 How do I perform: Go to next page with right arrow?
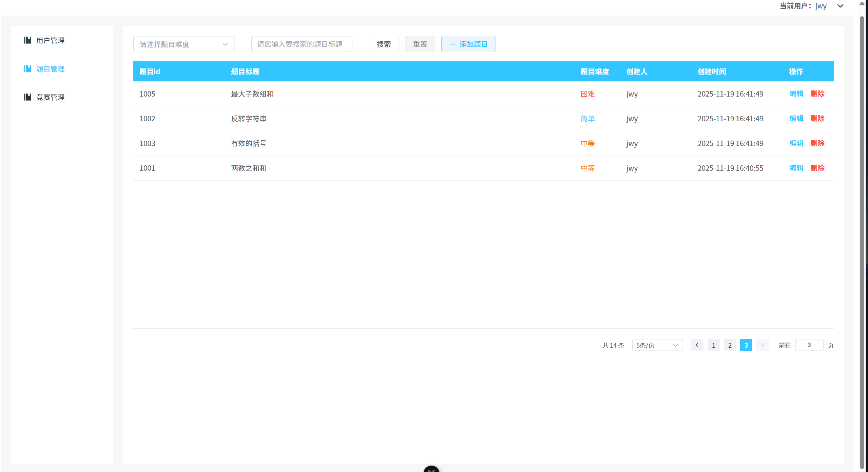[x=762, y=345]
